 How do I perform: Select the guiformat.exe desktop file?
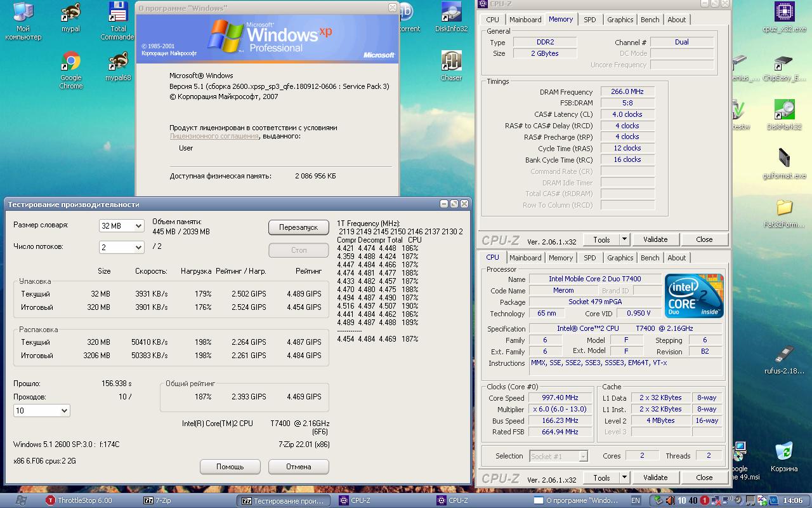[x=785, y=164]
